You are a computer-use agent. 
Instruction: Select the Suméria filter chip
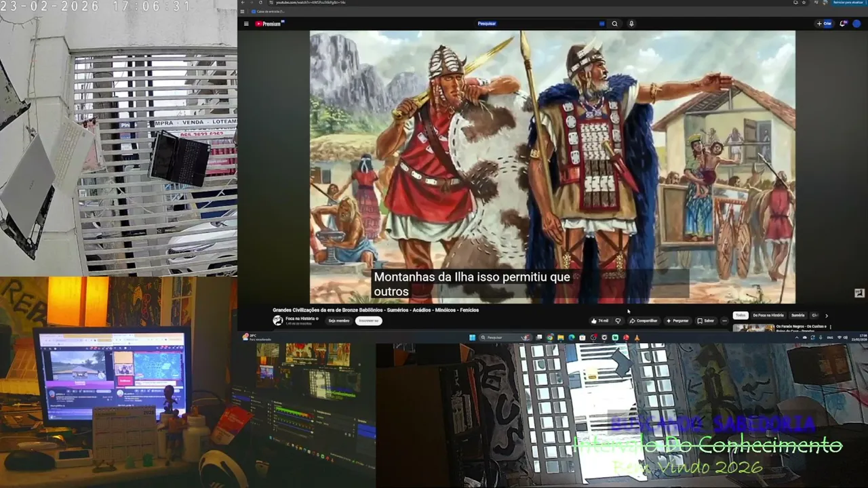tap(798, 315)
